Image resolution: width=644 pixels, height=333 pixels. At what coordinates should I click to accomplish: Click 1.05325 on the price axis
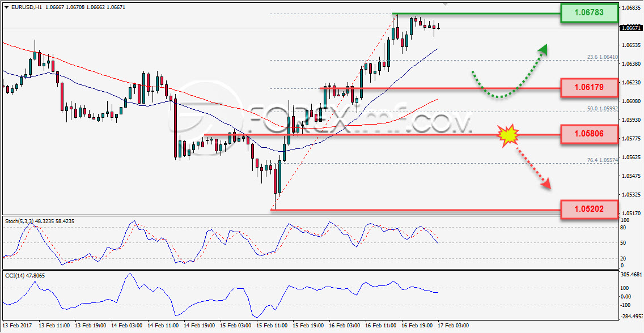coord(630,194)
